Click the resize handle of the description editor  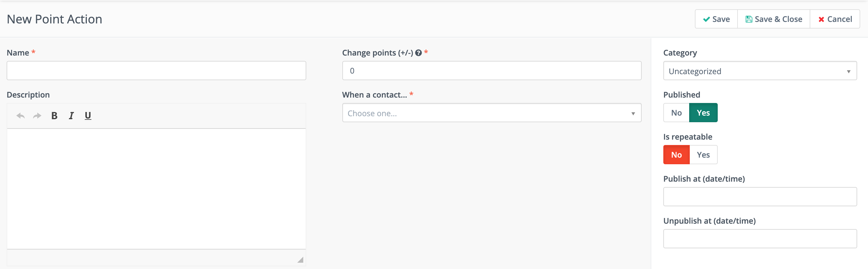click(x=300, y=259)
